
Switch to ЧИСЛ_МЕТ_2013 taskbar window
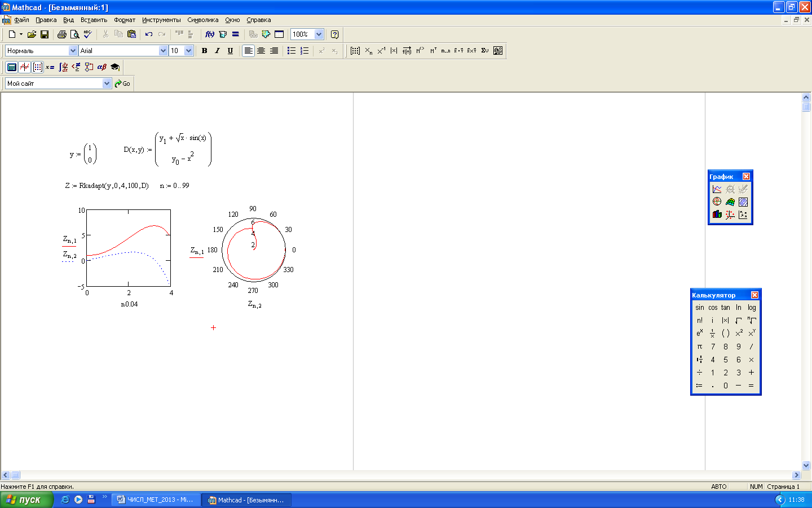click(156, 500)
